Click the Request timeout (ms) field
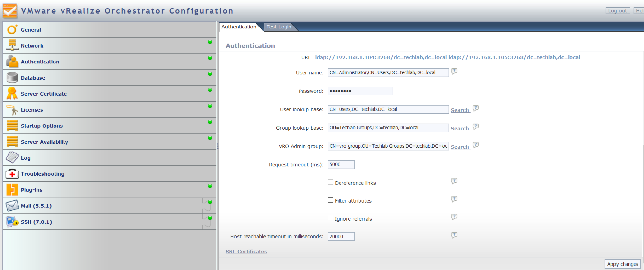Viewport: 644px width, 270px height. (341, 164)
